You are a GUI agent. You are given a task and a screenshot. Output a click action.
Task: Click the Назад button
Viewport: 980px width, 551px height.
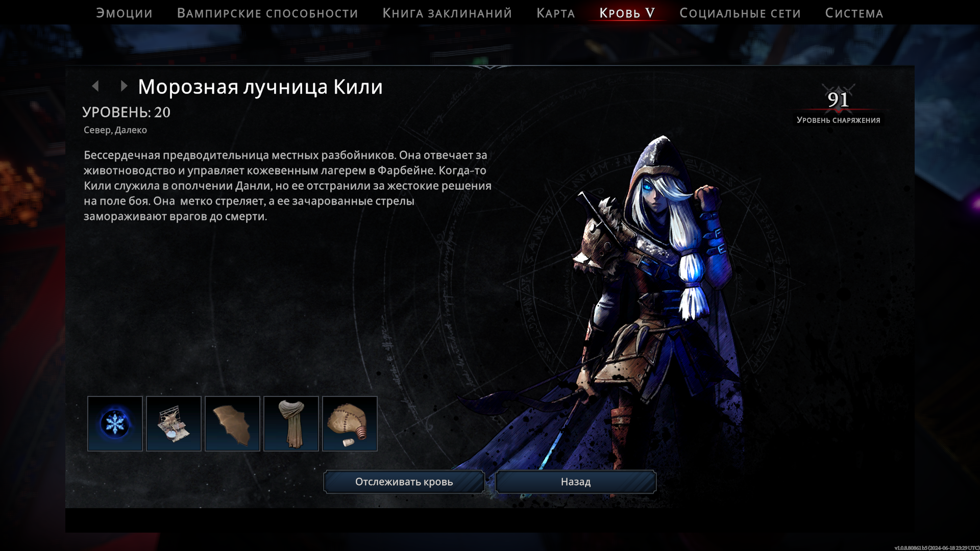(575, 482)
